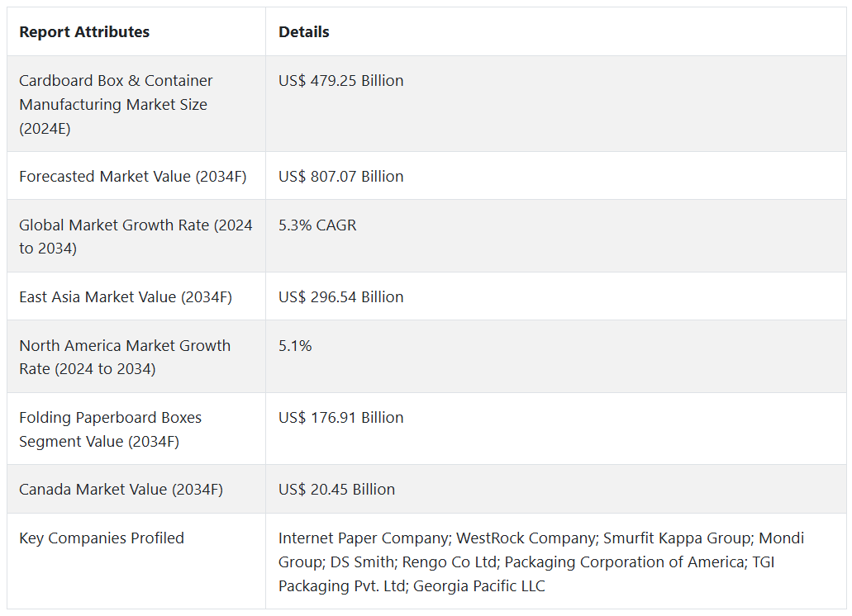Click the "Details" column header
This screenshot has height=616, width=852.
pos(303,32)
